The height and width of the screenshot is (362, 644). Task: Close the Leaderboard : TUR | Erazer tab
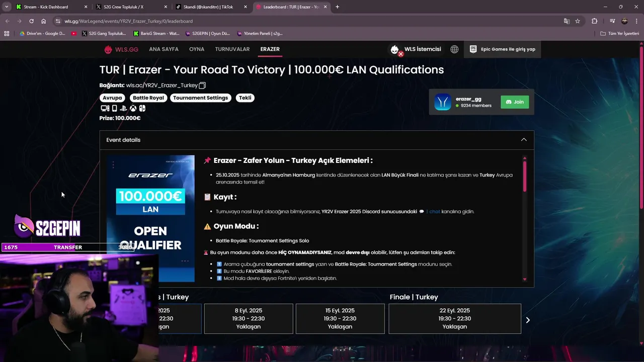point(325,7)
